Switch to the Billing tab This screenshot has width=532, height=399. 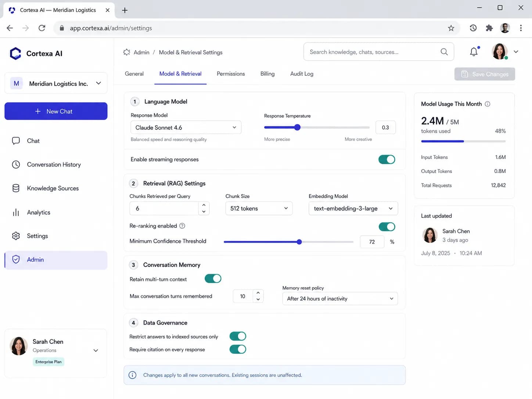(x=267, y=74)
